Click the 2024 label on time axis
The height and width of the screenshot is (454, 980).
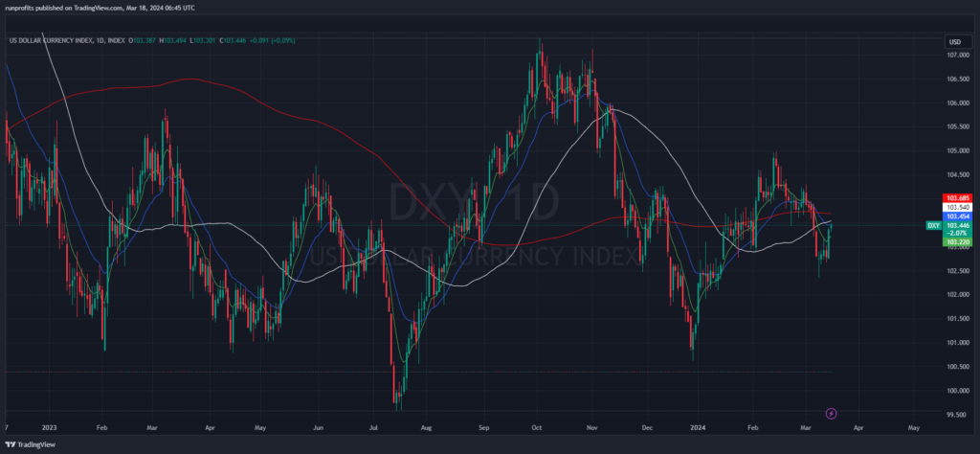(x=701, y=430)
